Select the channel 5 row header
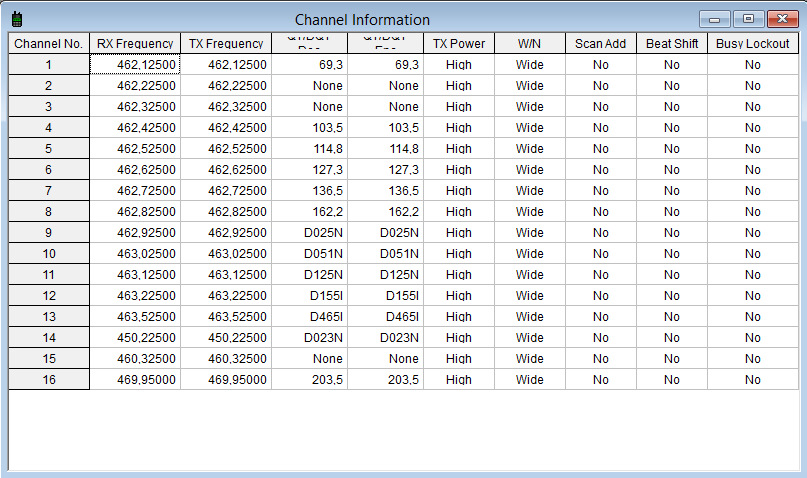Image resolution: width=807 pixels, height=478 pixels. pyautogui.click(x=49, y=149)
